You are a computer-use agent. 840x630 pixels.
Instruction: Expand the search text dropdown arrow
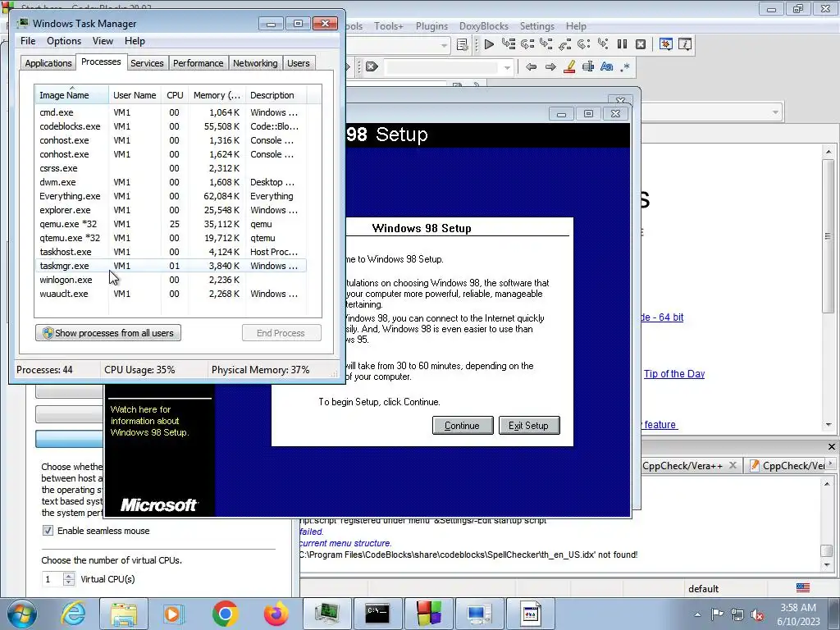(x=507, y=67)
